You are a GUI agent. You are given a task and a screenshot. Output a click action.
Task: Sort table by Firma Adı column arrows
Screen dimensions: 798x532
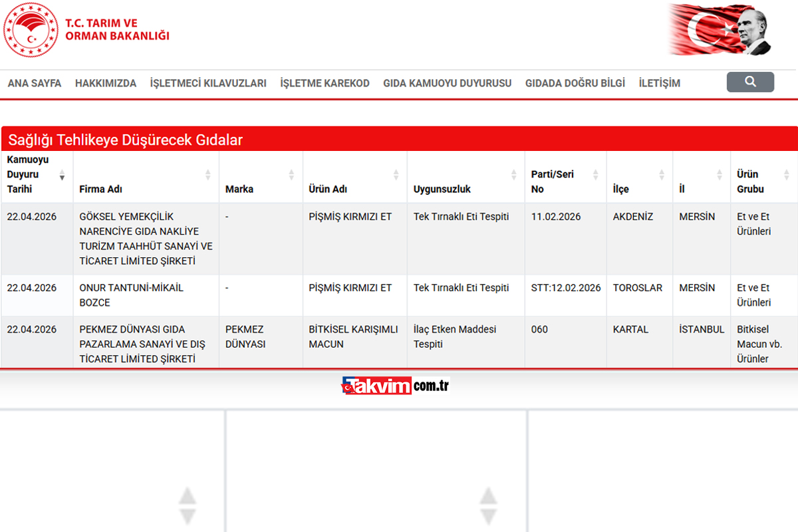pyautogui.click(x=207, y=175)
